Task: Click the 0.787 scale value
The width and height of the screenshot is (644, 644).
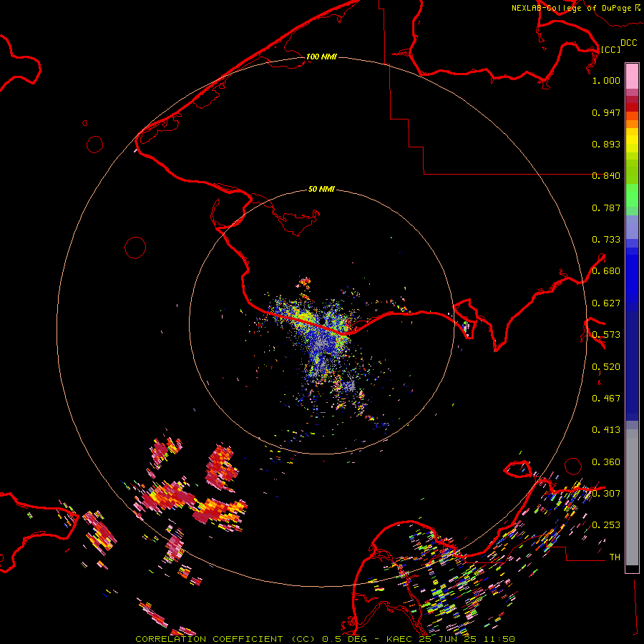Action: click(606, 208)
